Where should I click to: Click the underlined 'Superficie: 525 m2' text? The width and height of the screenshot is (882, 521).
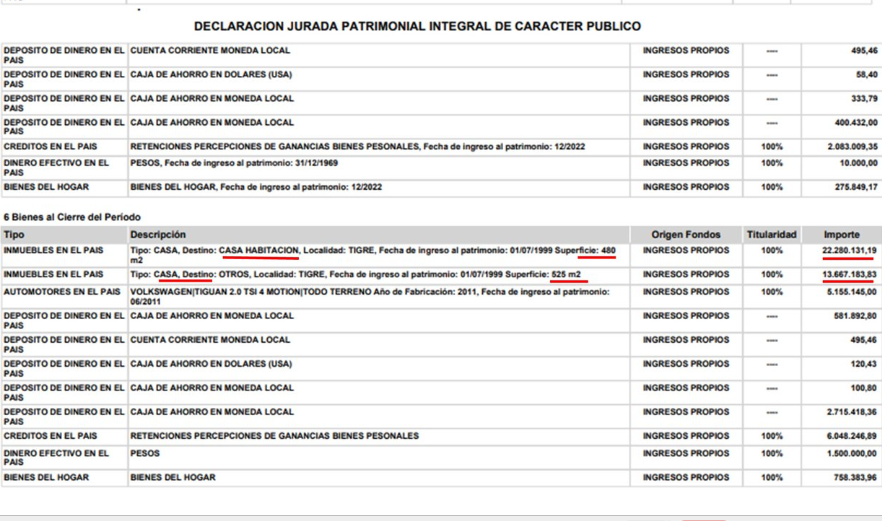click(x=543, y=275)
